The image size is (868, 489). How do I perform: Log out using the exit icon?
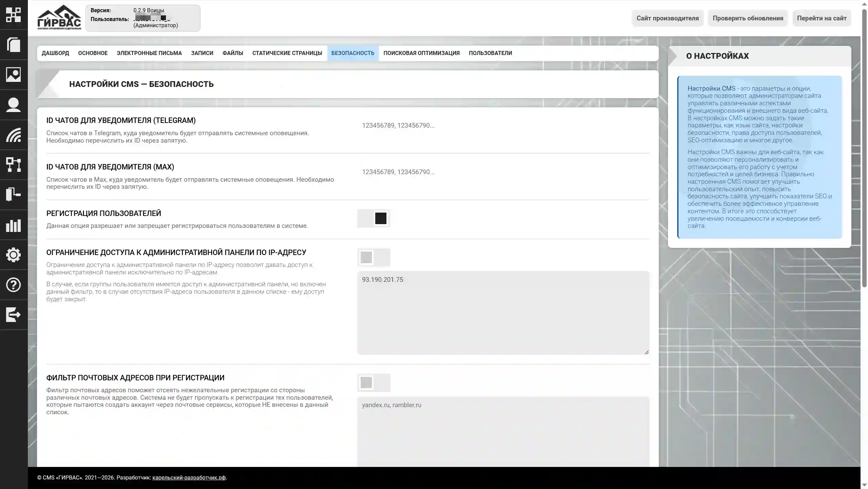coord(14,314)
